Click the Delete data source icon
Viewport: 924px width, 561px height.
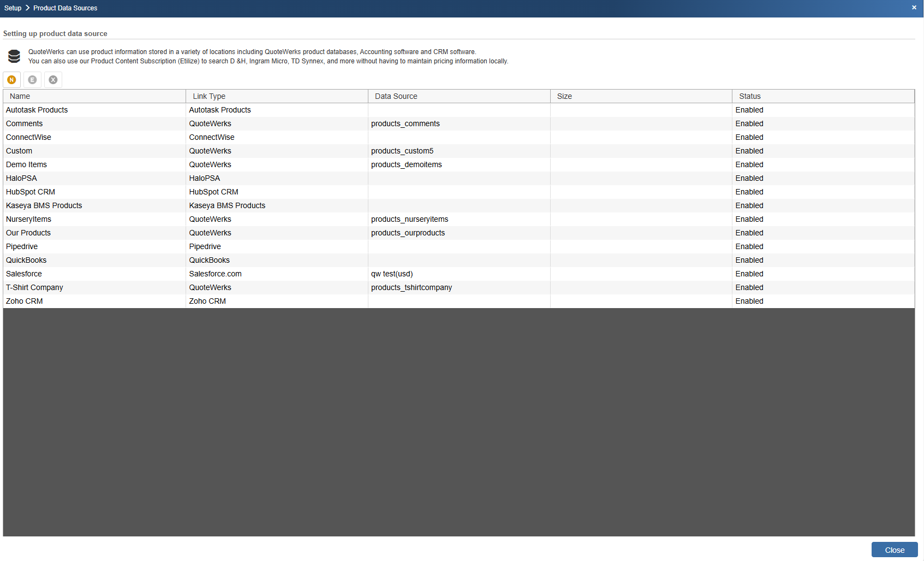click(x=53, y=80)
